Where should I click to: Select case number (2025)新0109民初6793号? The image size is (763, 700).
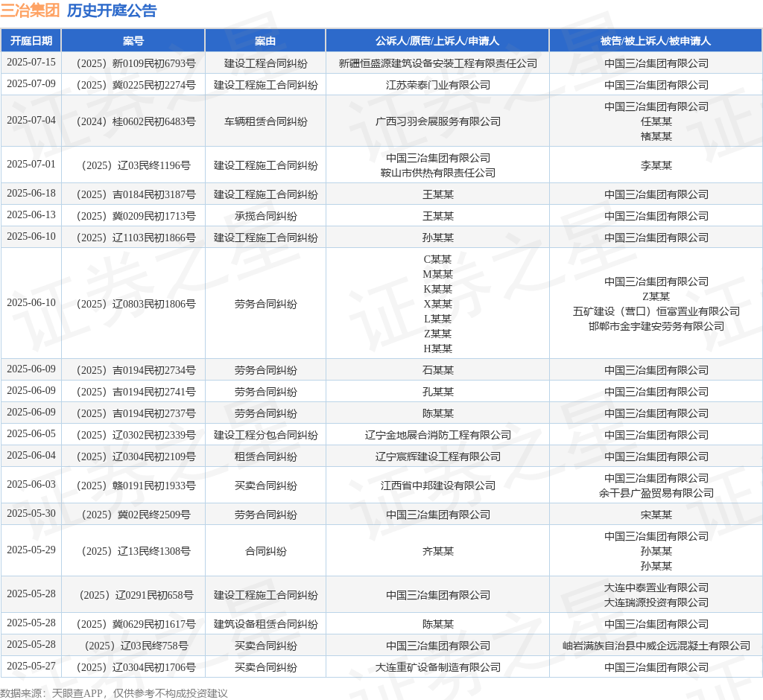pos(133,63)
